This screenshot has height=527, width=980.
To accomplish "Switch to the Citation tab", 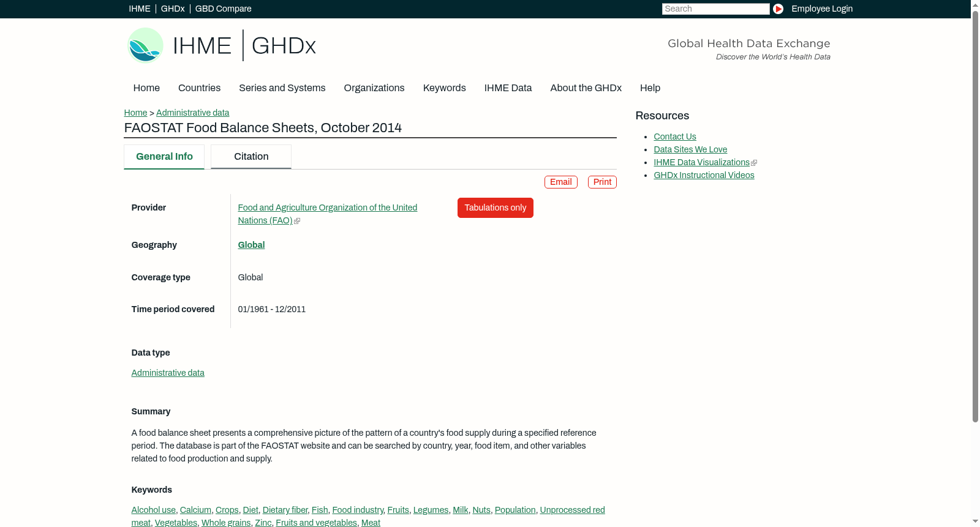I will tap(251, 157).
